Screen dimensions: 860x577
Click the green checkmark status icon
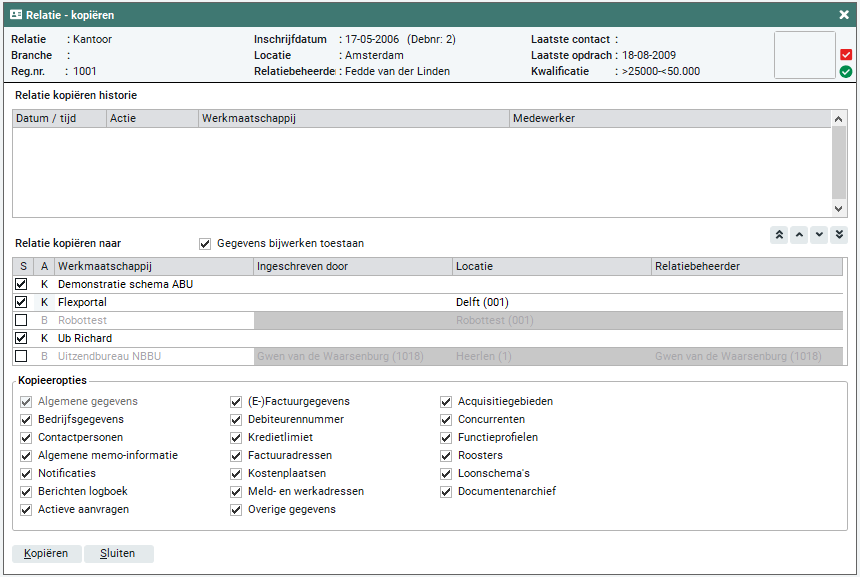pos(846,72)
